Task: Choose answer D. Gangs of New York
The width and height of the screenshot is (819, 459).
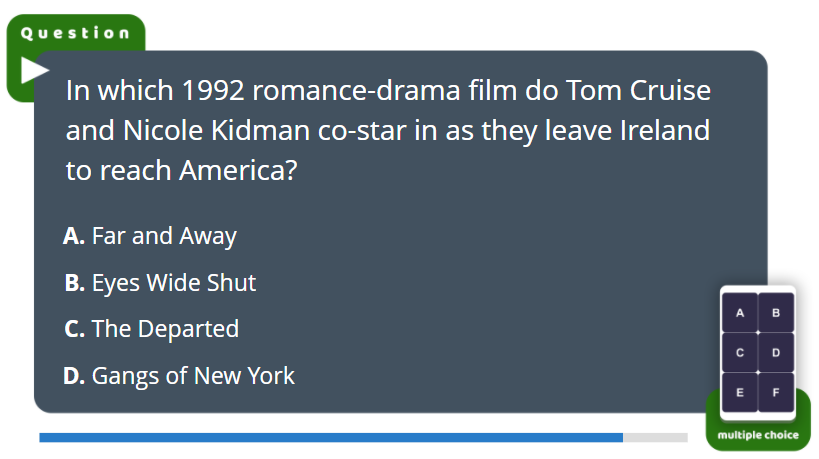Action: 179,376
